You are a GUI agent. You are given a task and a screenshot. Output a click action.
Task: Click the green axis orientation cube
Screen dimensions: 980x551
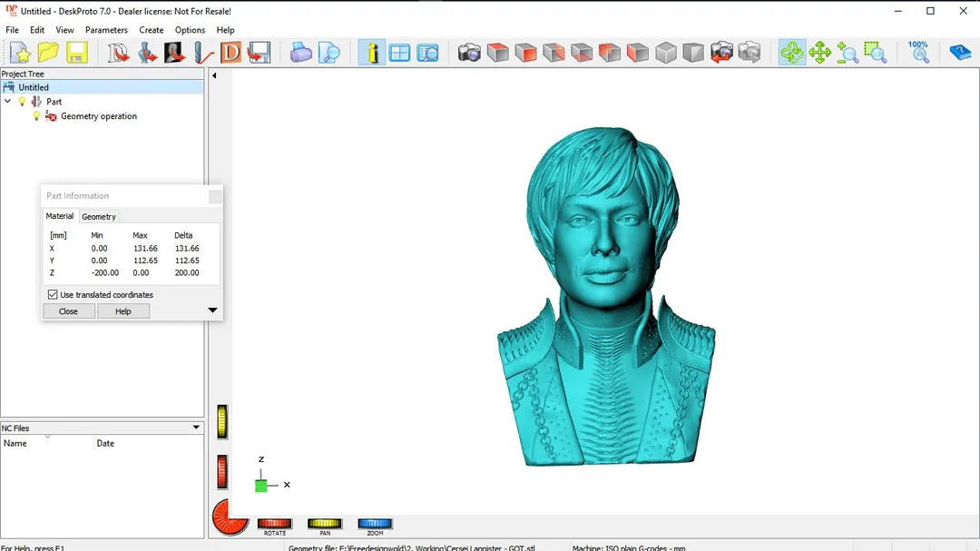(x=261, y=486)
